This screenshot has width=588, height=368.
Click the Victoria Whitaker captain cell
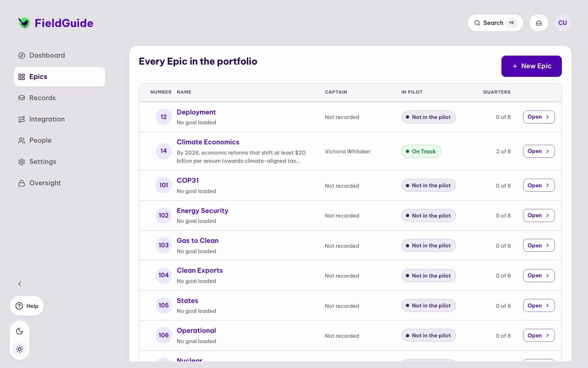[347, 151]
